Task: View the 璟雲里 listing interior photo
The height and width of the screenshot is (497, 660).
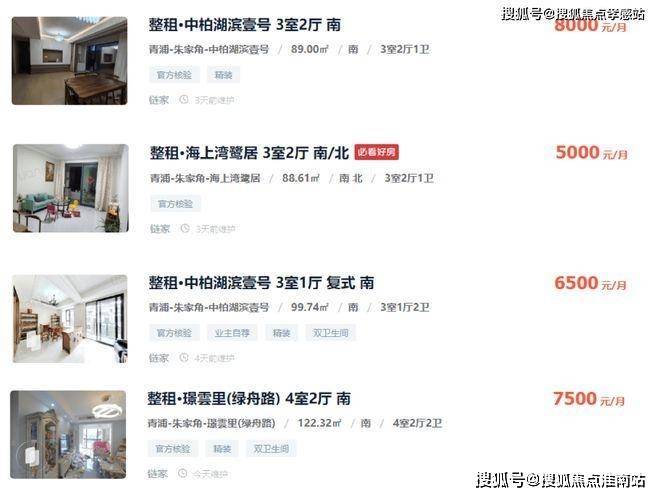Action: point(68,434)
